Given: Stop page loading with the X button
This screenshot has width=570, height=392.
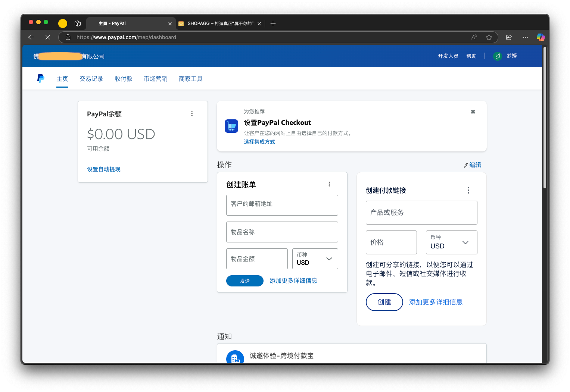Looking at the screenshot, I should (48, 37).
